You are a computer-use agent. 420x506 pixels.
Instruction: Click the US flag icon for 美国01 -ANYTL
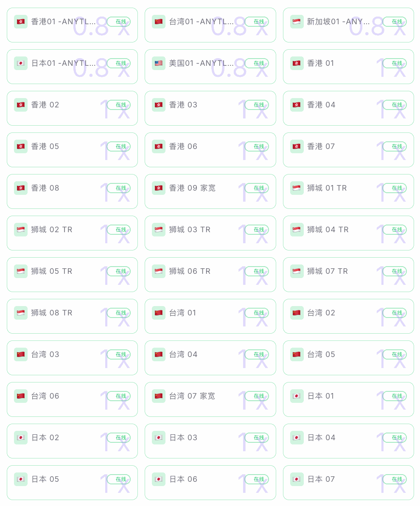point(159,63)
